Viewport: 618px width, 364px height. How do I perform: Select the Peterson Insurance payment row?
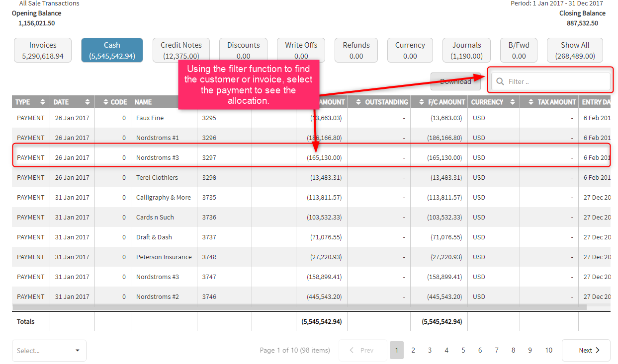[x=311, y=257]
